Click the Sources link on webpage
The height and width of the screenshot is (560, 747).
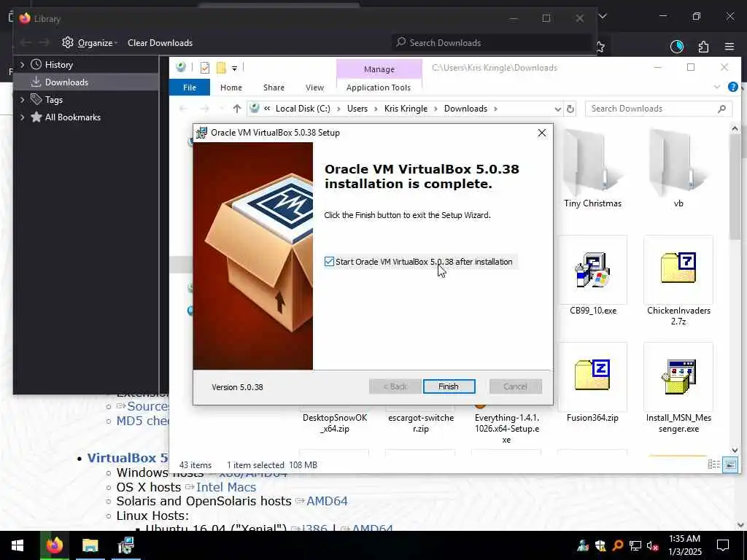(147, 406)
